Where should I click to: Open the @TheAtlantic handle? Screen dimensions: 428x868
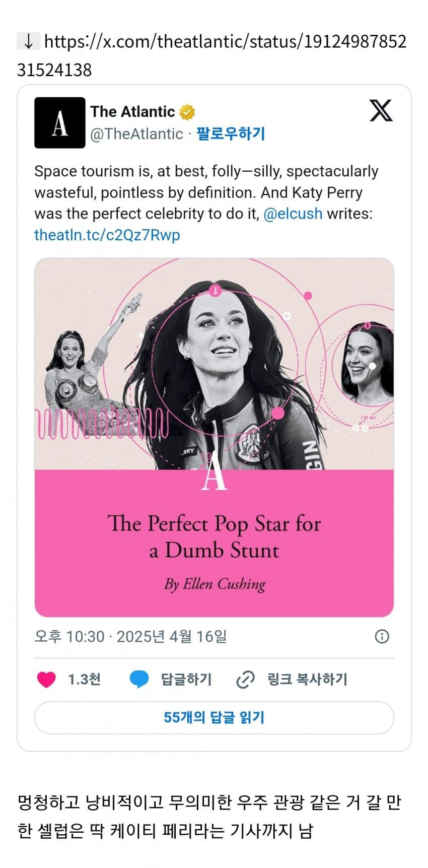(x=136, y=134)
